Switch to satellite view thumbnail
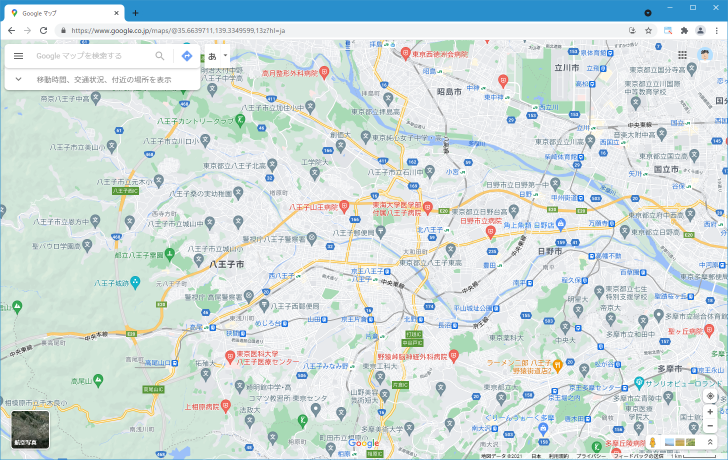728x460 pixels. point(30,429)
